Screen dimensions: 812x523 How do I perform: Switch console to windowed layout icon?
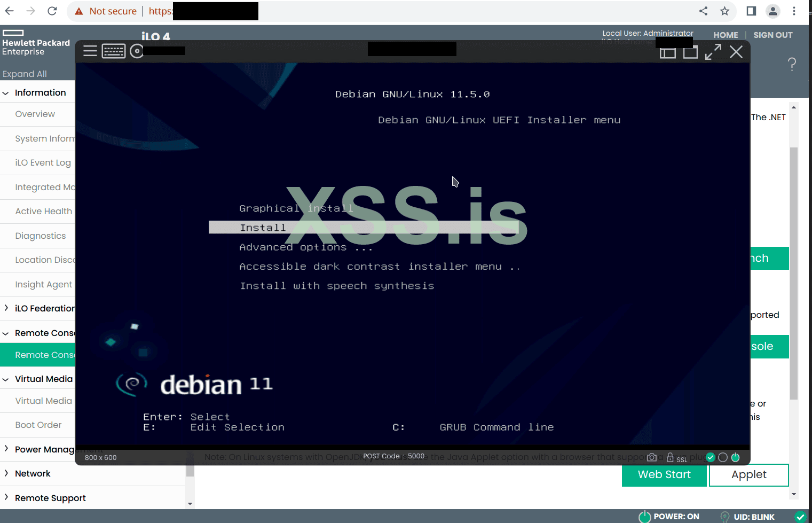[690, 52]
